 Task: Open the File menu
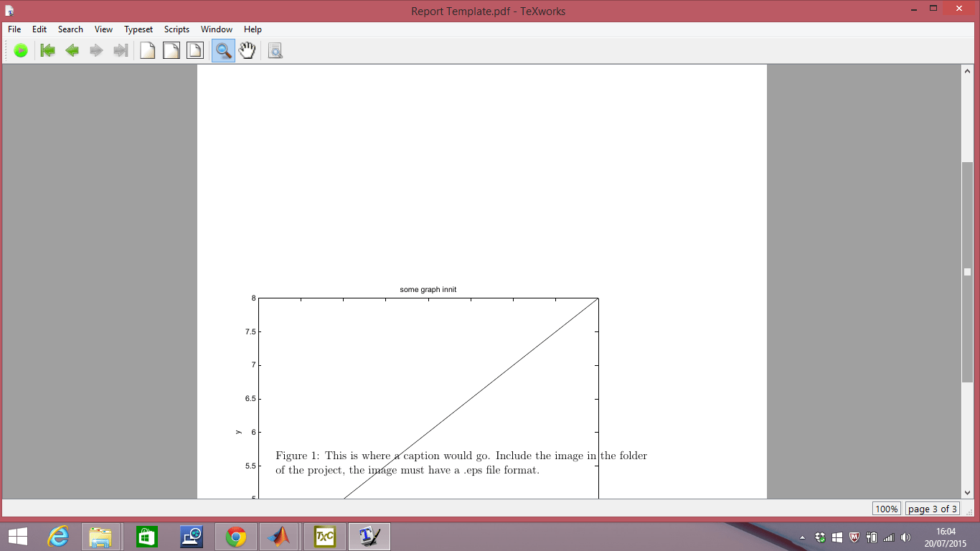[x=14, y=29]
